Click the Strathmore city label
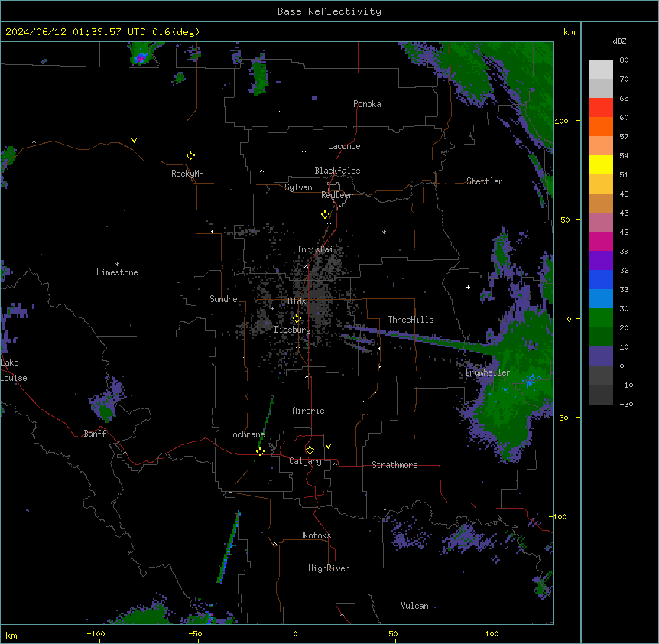659x644 pixels. tap(394, 465)
